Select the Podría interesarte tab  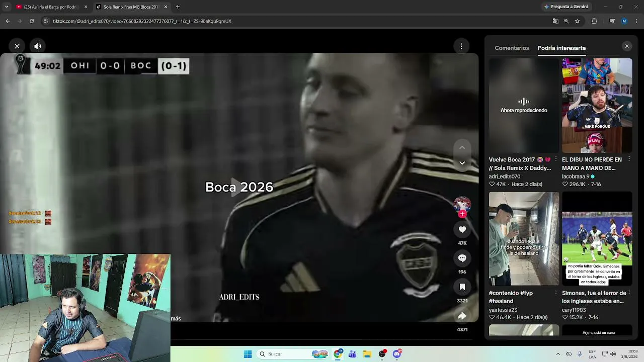point(561,48)
